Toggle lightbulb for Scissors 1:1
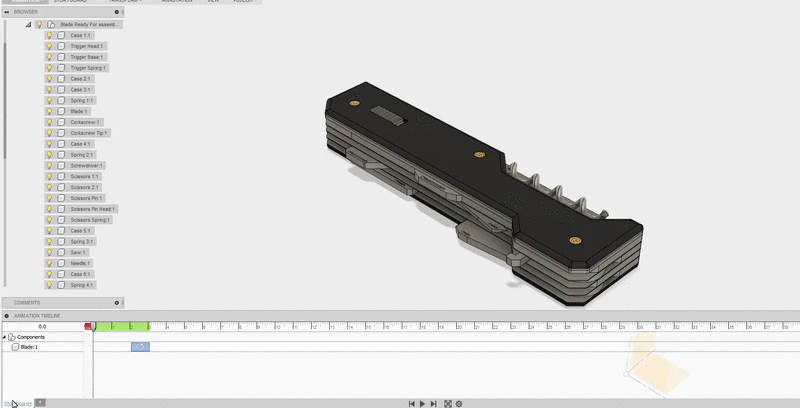The height and width of the screenshot is (408, 800). [49, 176]
